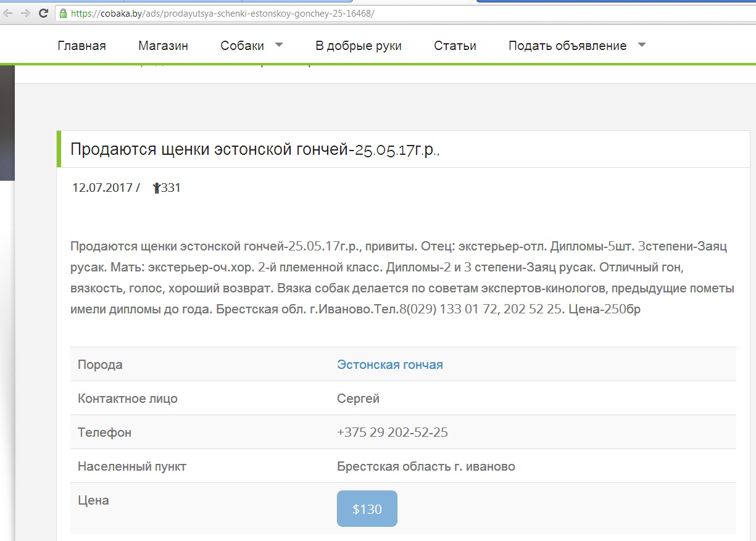Expand the dropdown arrow next to Собаки

[x=278, y=45]
